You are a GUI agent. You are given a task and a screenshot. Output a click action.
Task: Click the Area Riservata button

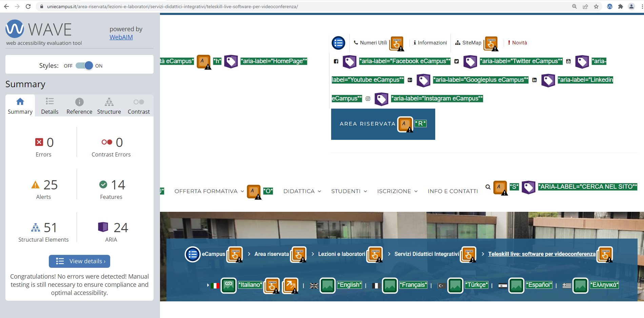(367, 124)
